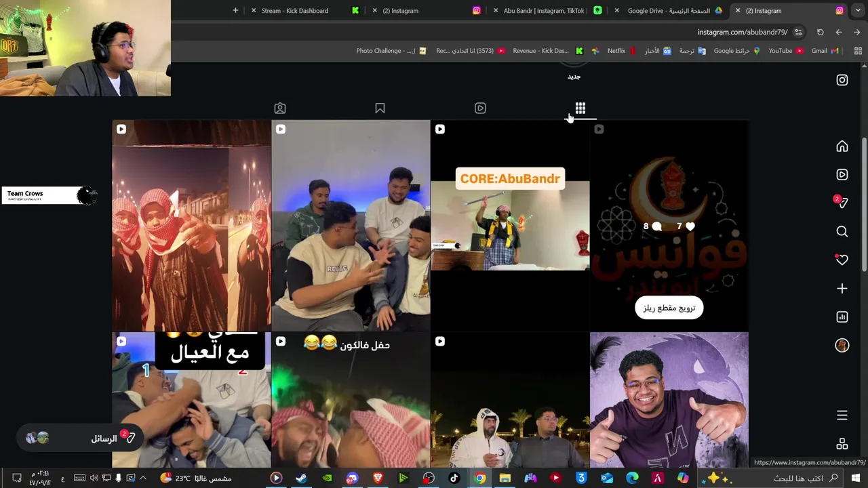Reload the current page
The image size is (868, 488).
821,32
